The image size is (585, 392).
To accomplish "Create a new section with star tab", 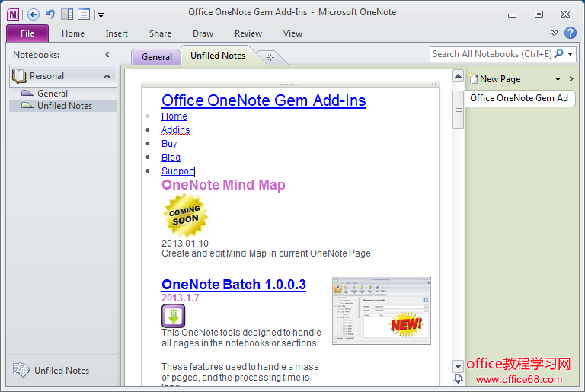I will 271,57.
